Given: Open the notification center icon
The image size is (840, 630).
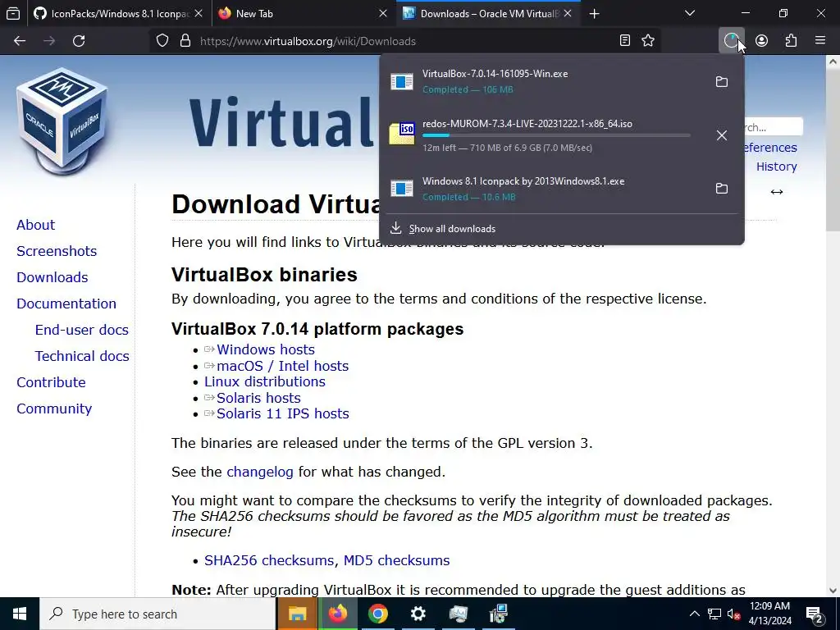Looking at the screenshot, I should pyautogui.click(x=815, y=615).
